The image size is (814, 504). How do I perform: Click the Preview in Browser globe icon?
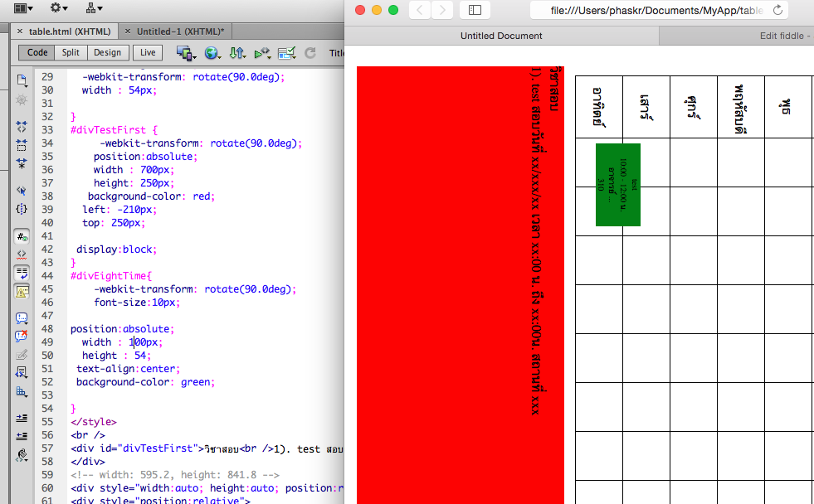click(212, 53)
